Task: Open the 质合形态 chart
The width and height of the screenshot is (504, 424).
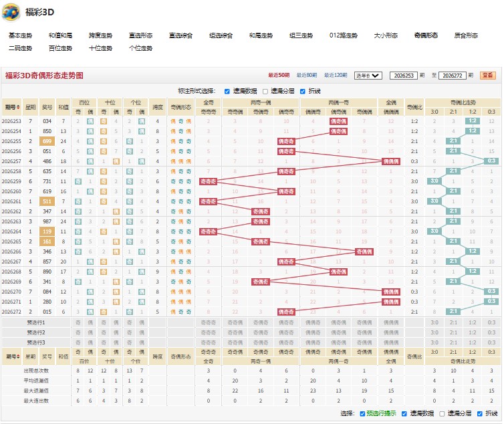Action: pos(466,35)
